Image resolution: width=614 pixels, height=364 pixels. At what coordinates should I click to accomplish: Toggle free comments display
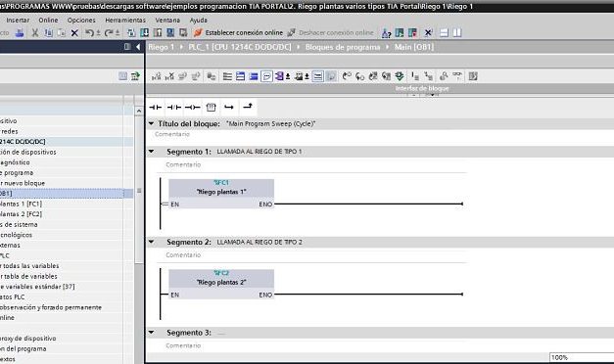coord(266,76)
